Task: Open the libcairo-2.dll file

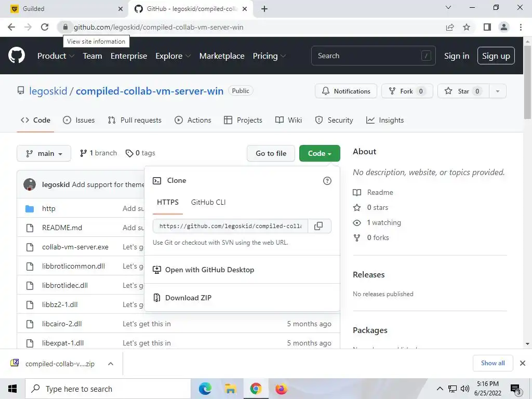Action: (62, 324)
